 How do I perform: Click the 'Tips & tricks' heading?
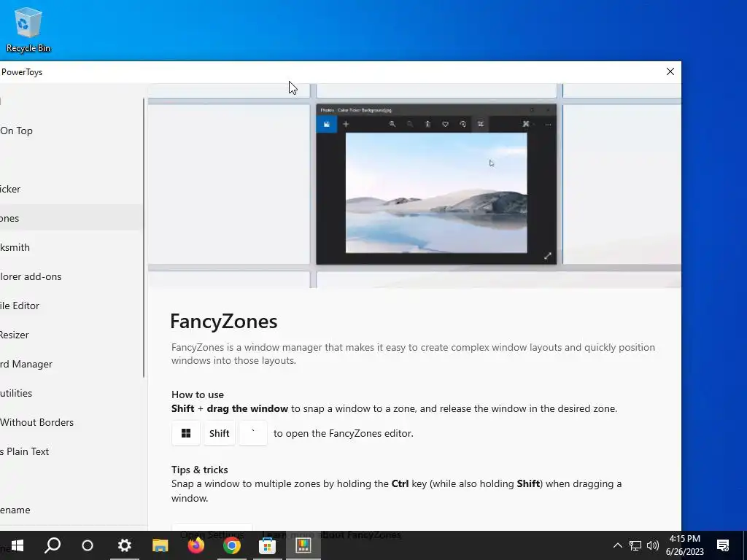tap(200, 470)
